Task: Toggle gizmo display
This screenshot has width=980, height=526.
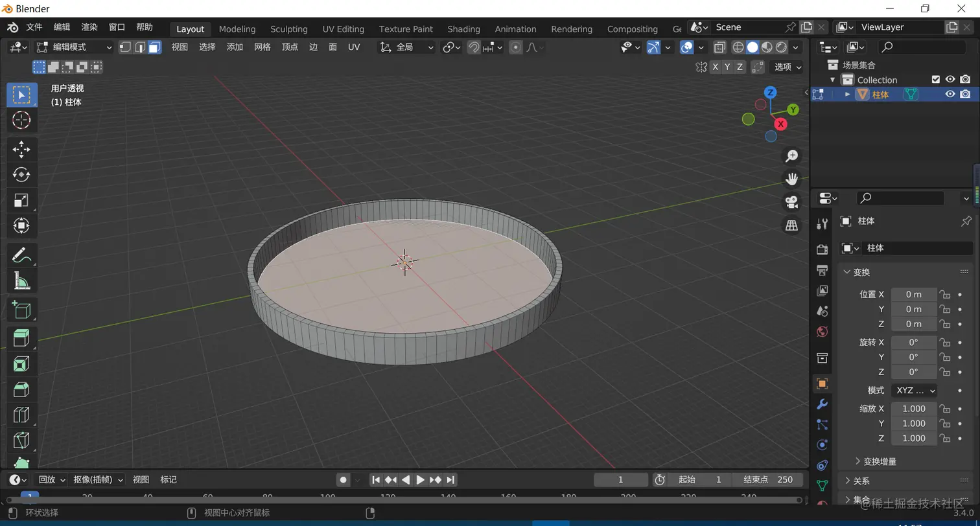Action: (653, 47)
